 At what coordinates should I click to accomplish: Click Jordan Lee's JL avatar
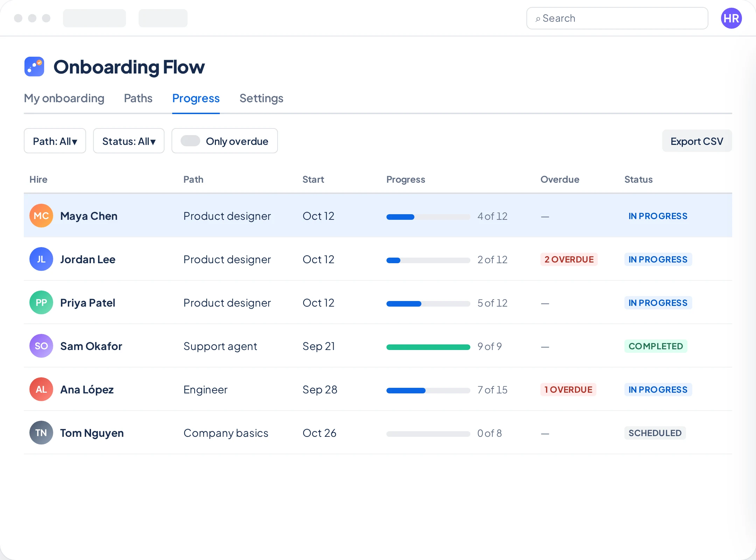tap(41, 259)
